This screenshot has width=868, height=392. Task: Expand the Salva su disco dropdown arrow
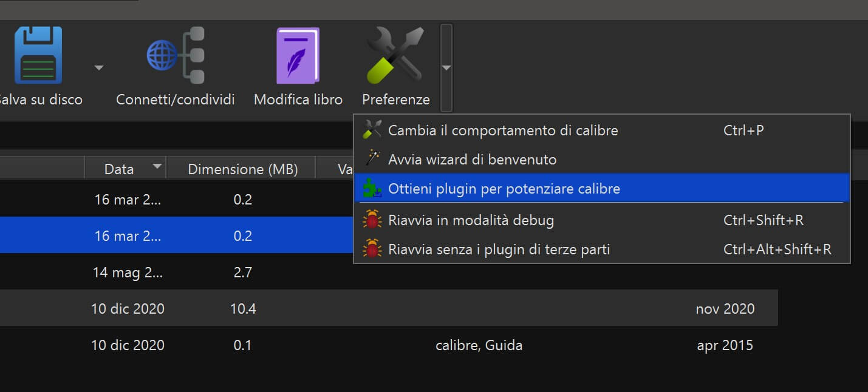coord(98,67)
